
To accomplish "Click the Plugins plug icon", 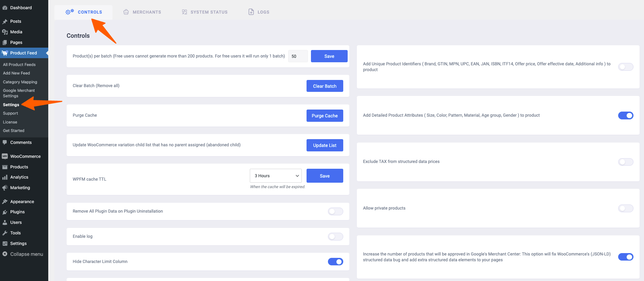I will 5,212.
